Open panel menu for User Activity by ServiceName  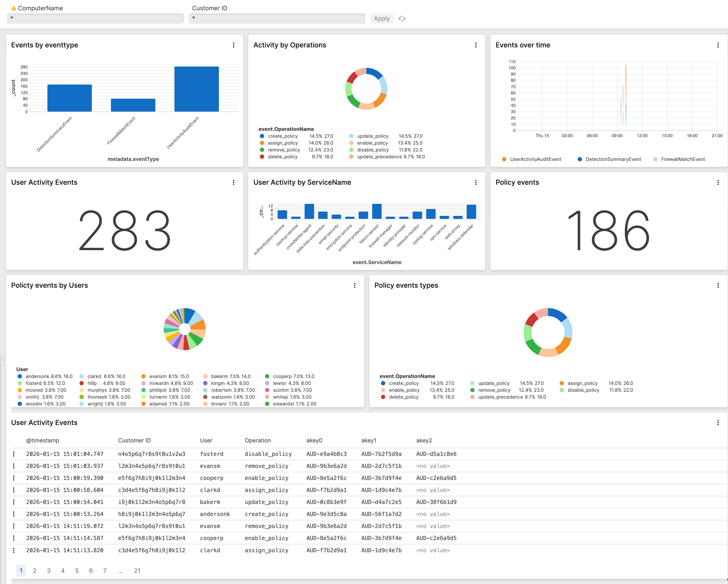tap(476, 182)
